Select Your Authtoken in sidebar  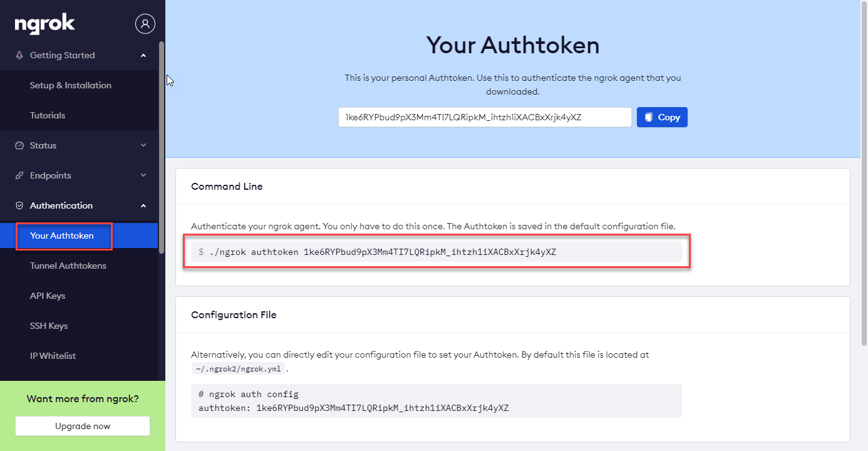[x=62, y=236]
